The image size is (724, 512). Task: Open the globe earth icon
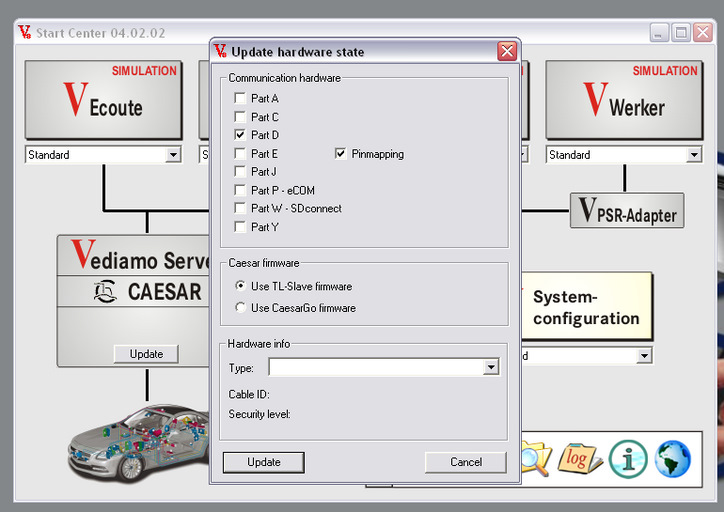tap(673, 458)
